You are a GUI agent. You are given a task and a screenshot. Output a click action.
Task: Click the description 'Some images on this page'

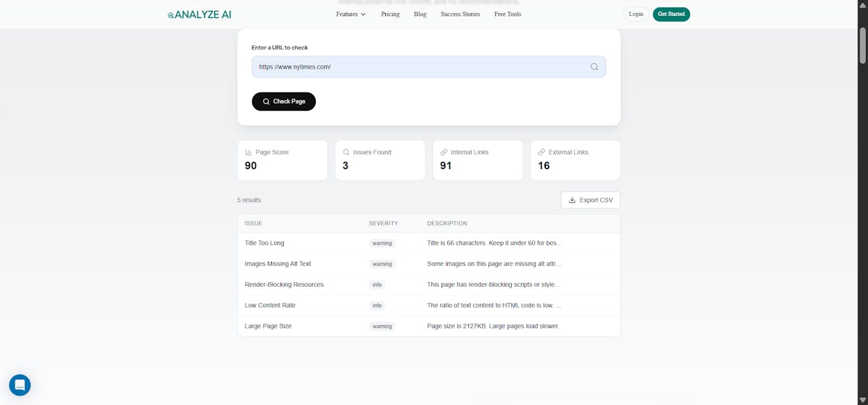[x=495, y=264]
